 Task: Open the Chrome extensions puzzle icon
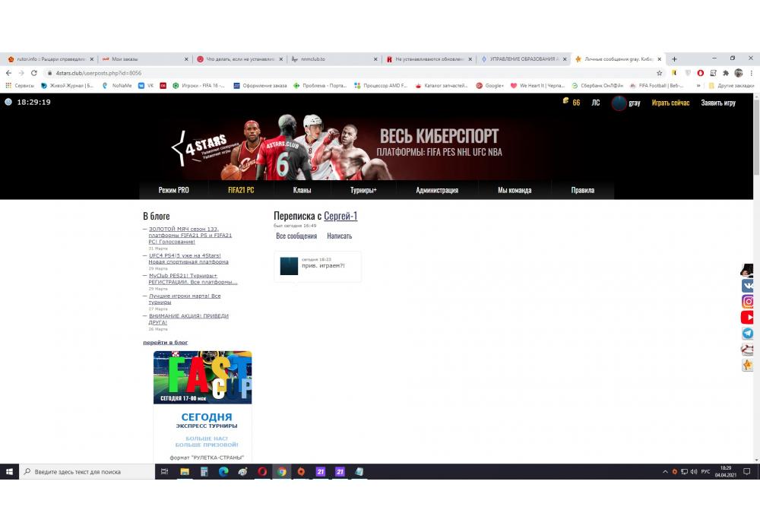coord(726,73)
